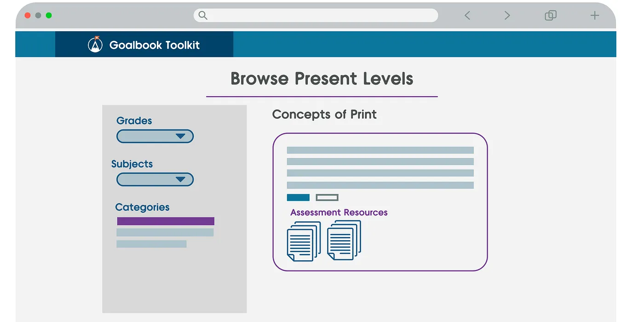Open the tab overview icon

click(550, 15)
